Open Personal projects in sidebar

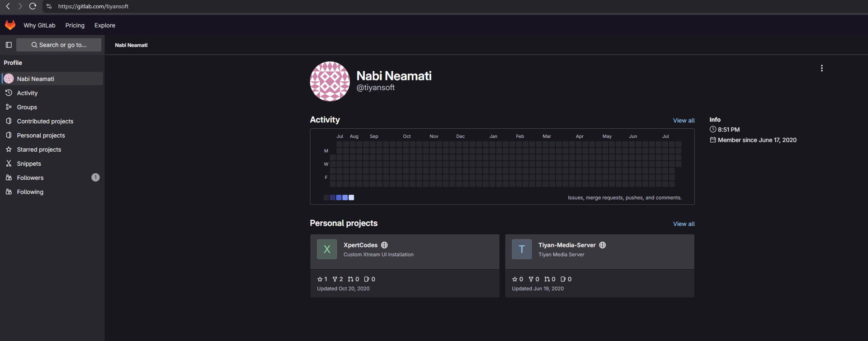pos(52,135)
